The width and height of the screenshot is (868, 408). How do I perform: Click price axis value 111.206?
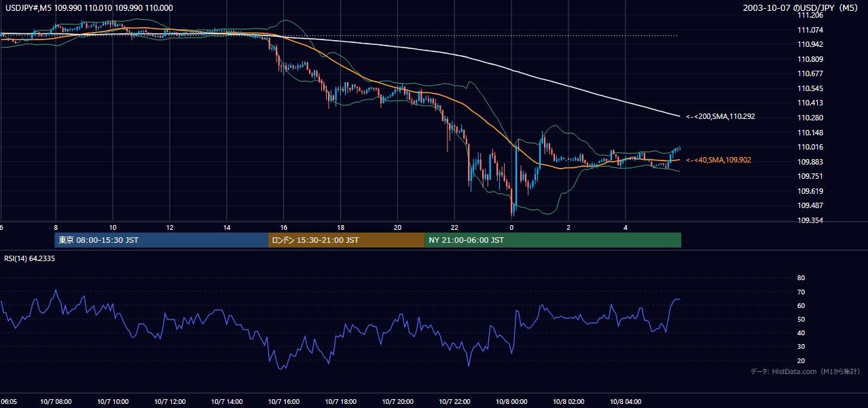[811, 15]
